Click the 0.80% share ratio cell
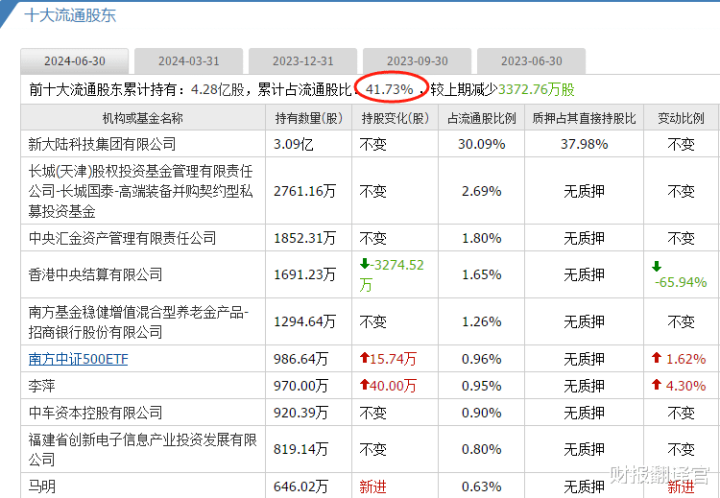720x498 pixels. (x=481, y=449)
